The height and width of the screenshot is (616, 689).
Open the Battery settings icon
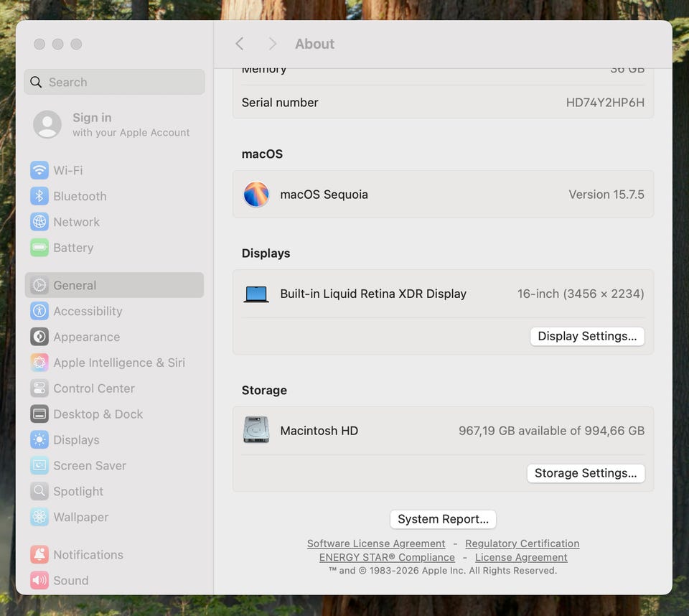pos(39,248)
